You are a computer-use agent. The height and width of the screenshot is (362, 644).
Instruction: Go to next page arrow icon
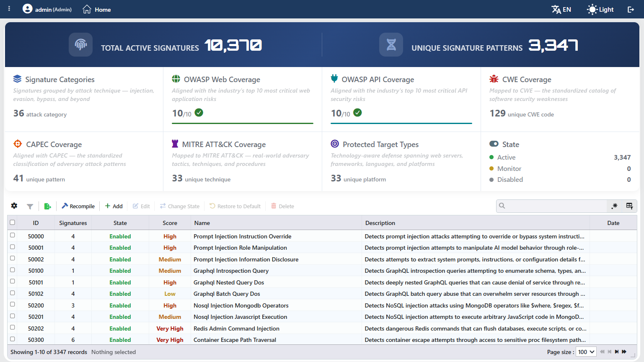[617, 352]
